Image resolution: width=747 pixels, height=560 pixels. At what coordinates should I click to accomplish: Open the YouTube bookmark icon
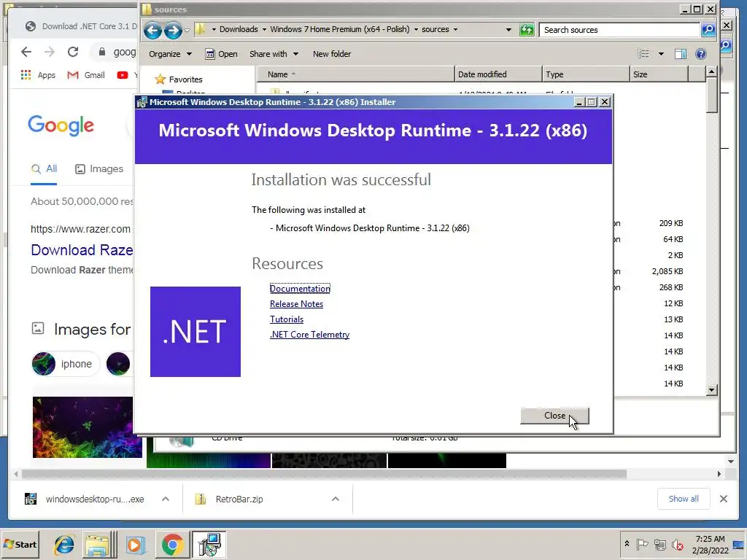[123, 75]
